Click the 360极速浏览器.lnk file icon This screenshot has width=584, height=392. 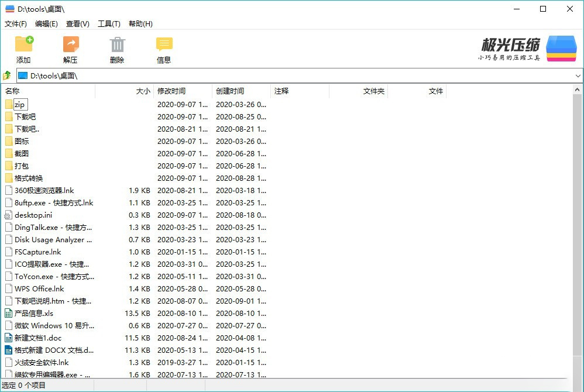(x=9, y=191)
